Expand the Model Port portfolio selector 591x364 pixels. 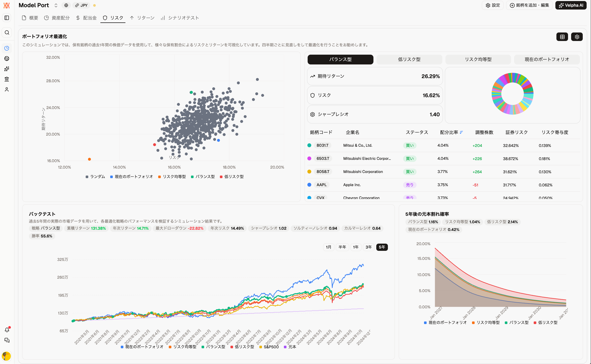pyautogui.click(x=56, y=5)
